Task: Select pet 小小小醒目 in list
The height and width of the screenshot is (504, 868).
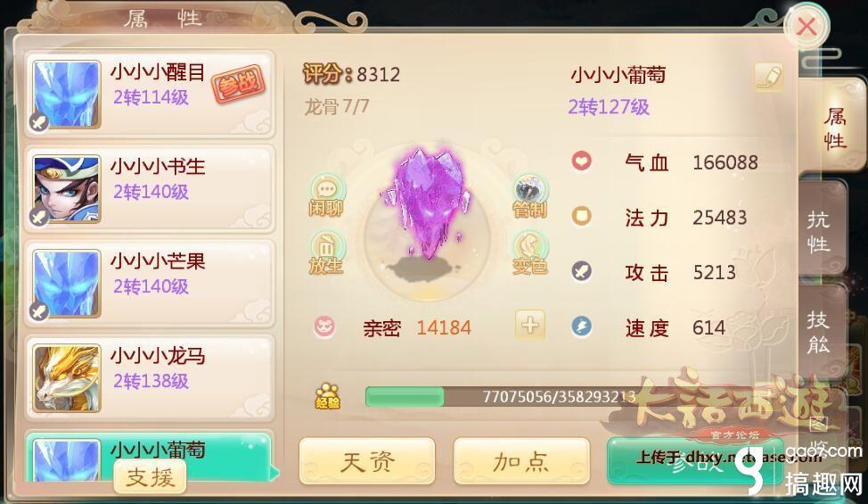Action: [x=150, y=95]
